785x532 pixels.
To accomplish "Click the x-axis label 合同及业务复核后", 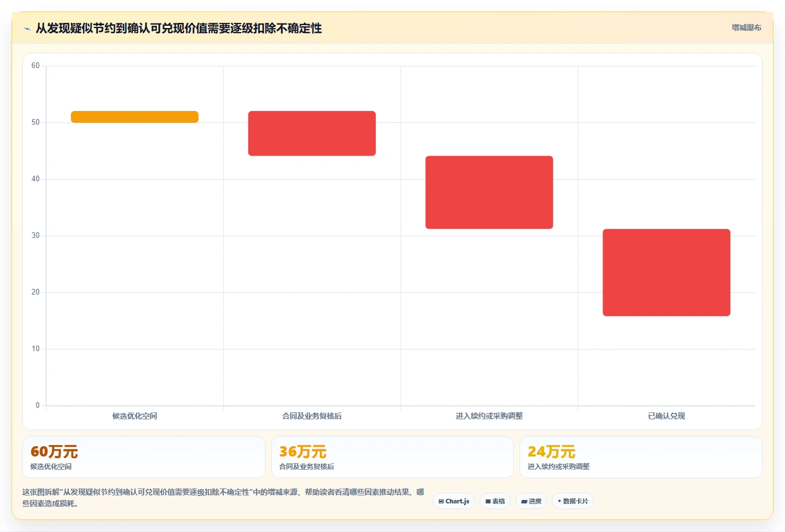I will coord(312,416).
